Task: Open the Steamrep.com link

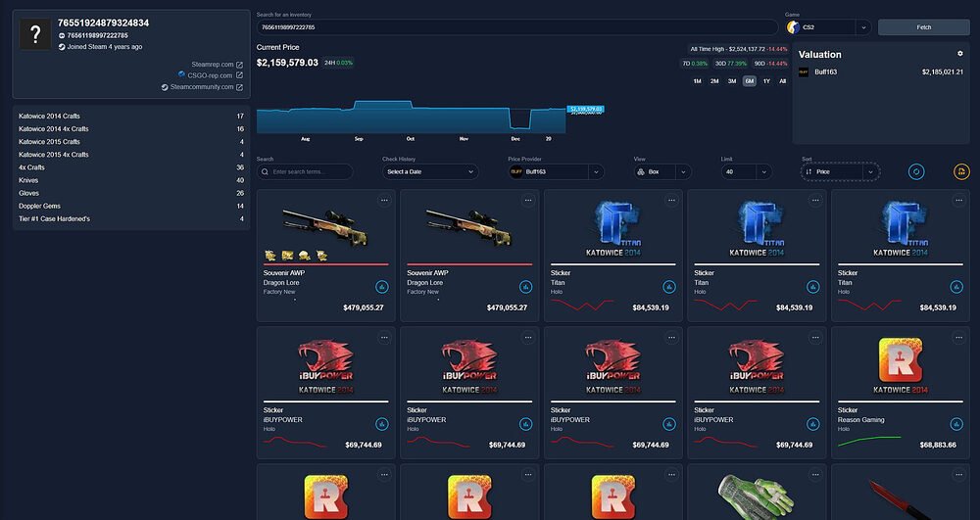Action: click(x=213, y=65)
